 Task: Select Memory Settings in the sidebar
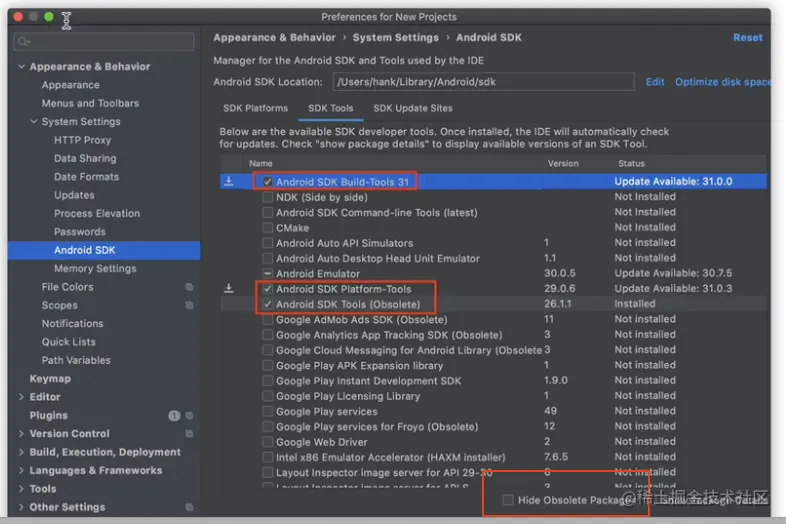pyautogui.click(x=95, y=269)
